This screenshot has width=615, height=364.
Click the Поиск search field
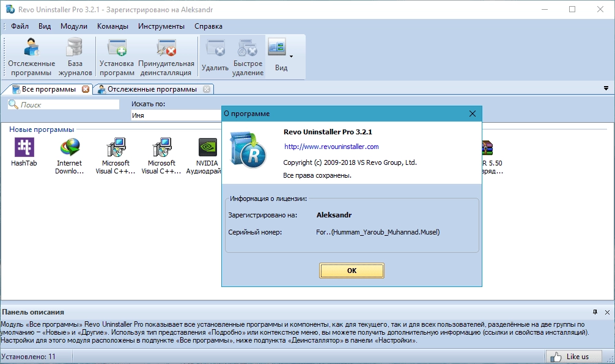[64, 104]
